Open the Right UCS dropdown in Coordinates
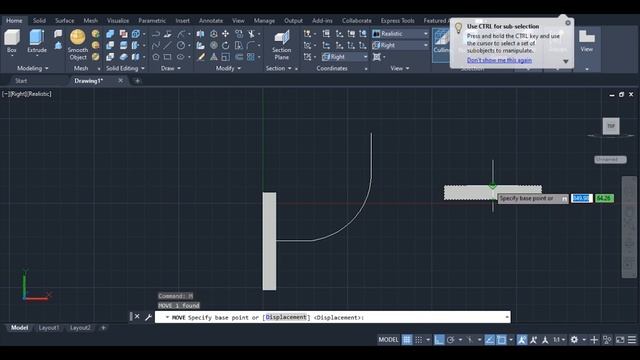The height and width of the screenshot is (360, 640). click(x=345, y=57)
